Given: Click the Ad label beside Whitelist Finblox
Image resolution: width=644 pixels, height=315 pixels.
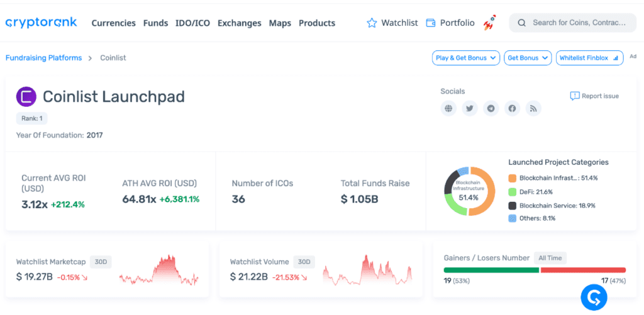Looking at the screenshot, I should (633, 56).
